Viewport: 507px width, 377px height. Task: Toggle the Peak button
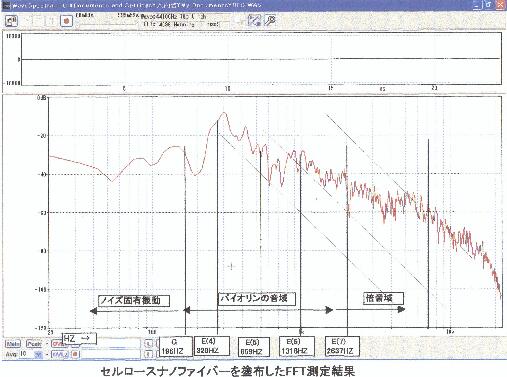pyautogui.click(x=35, y=344)
